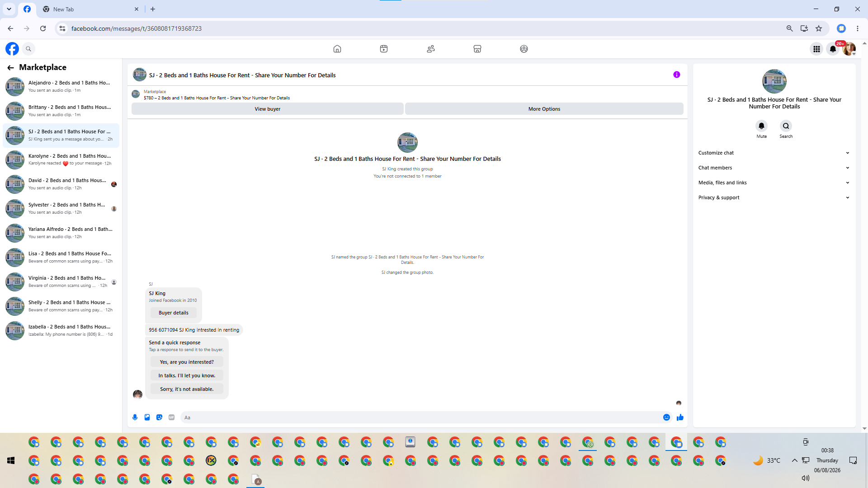The image size is (868, 488).
Task: Expand Customize chat section
Action: [774, 153]
